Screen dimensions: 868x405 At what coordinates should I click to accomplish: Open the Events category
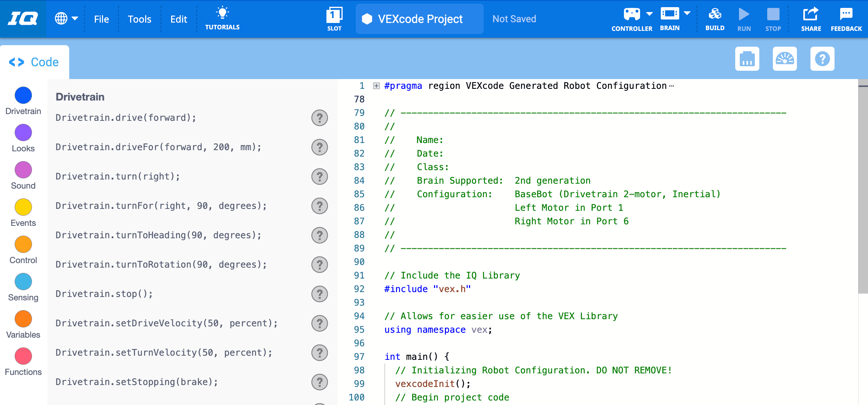23,207
